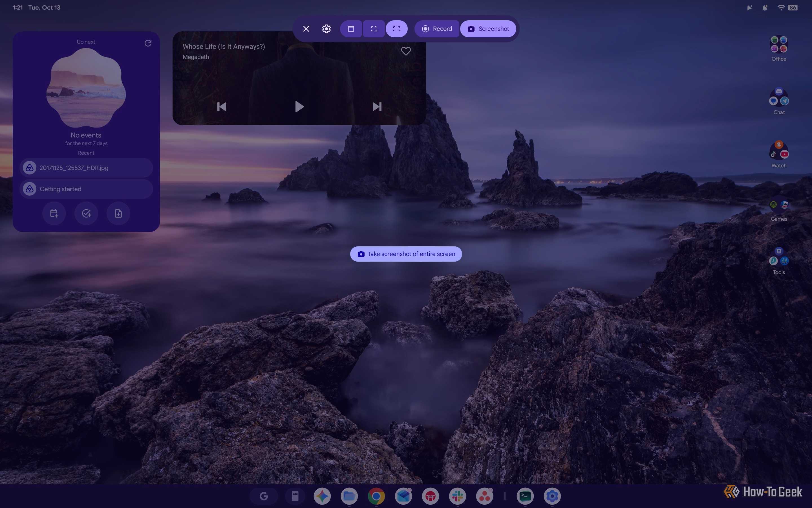The image size is (812, 508).
Task: Open screen capture settings gear
Action: coord(326,29)
